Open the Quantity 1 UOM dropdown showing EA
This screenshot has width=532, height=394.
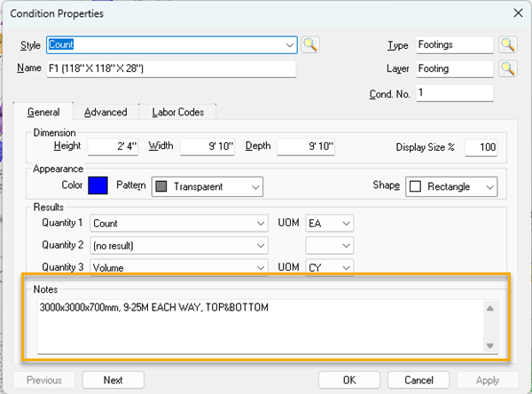[330, 224]
